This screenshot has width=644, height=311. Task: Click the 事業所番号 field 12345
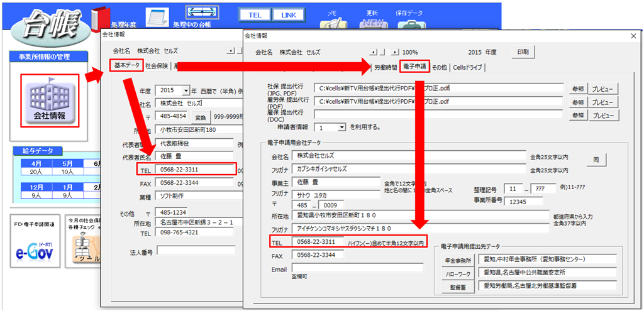coord(524,202)
